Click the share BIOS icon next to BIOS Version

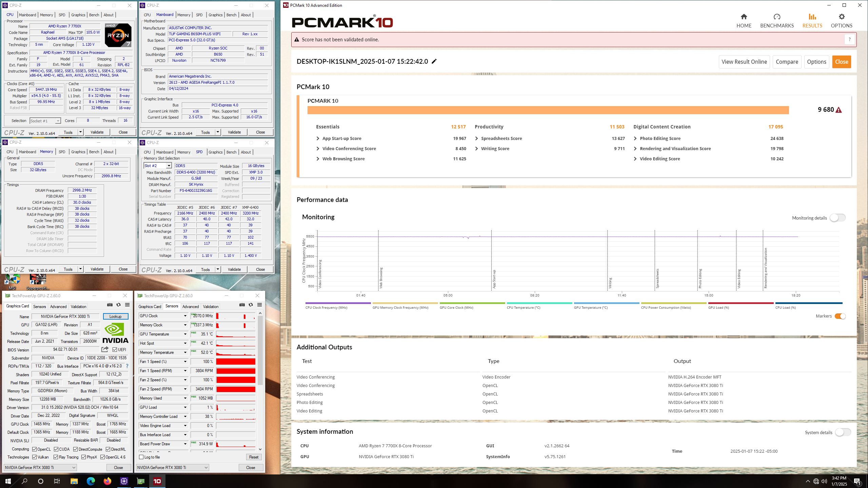105,349
